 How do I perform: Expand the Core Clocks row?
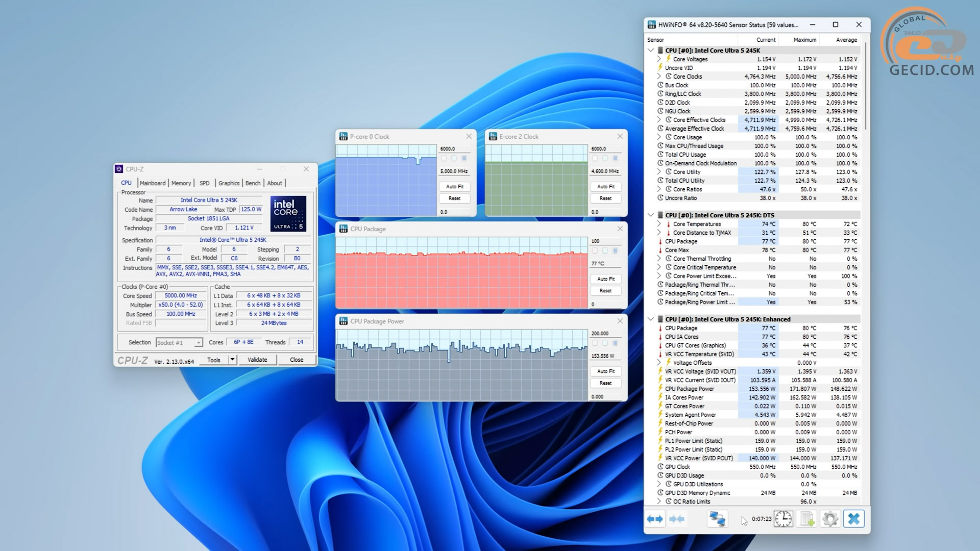659,77
